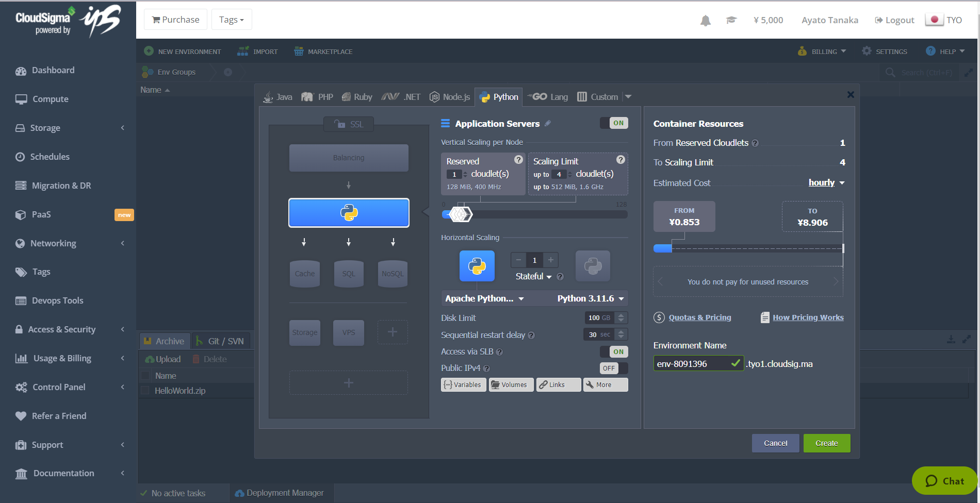Screen dimensions: 980x503
Task: Show help for Sequential restart delay
Action: pos(531,336)
